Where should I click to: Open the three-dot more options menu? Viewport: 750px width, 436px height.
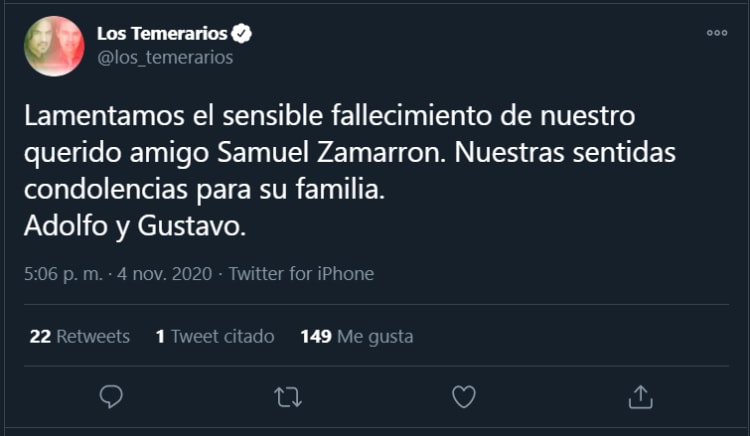(x=717, y=32)
